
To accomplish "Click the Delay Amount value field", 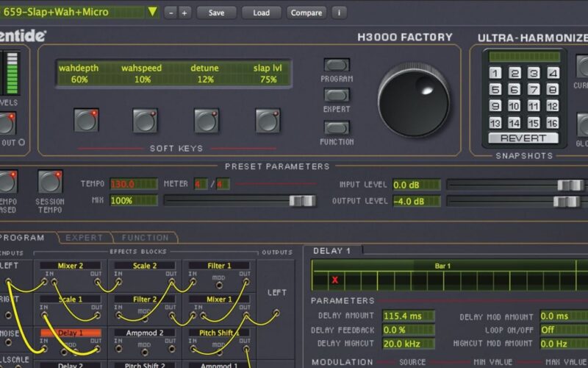I will [408, 316].
